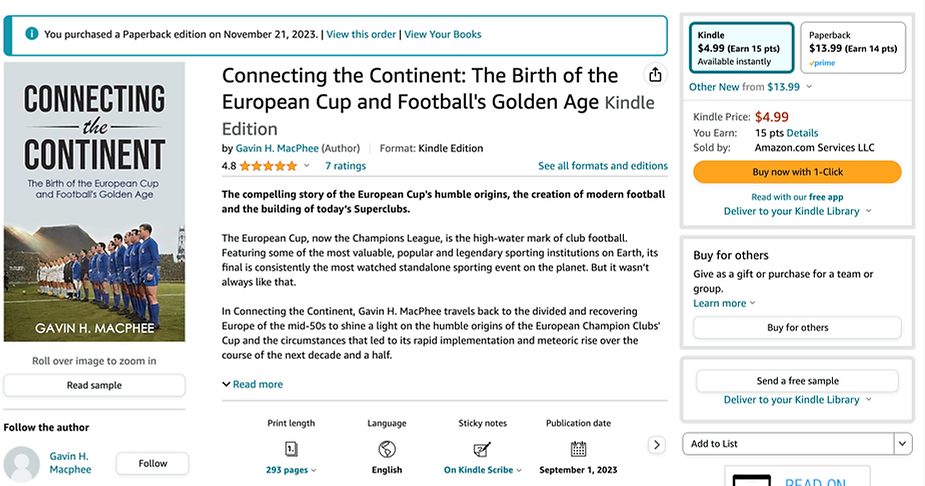925x486 pixels.
Task: Click Buy now with 1-Click
Action: (797, 172)
